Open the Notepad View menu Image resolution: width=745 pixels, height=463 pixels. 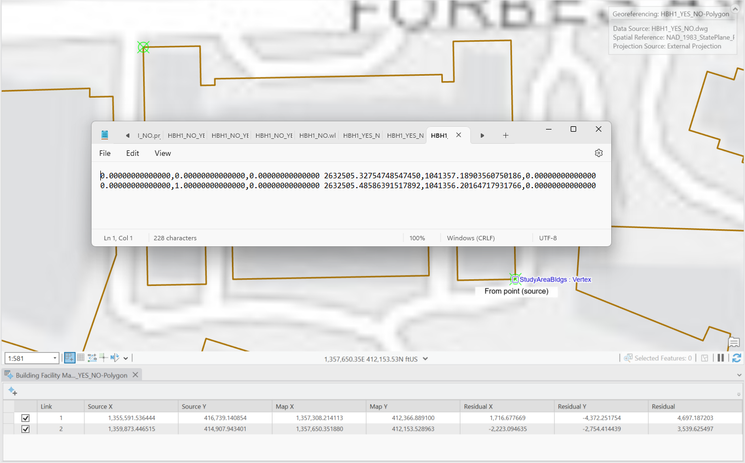click(162, 153)
